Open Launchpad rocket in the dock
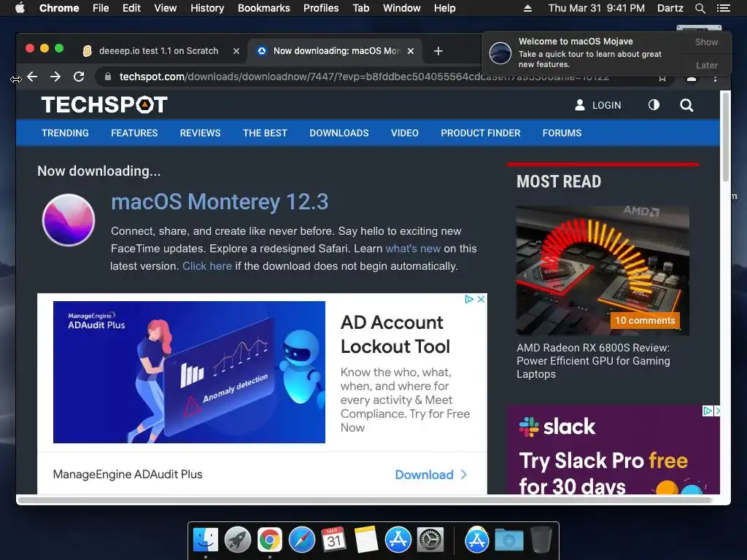This screenshot has height=560, width=747. tap(238, 540)
